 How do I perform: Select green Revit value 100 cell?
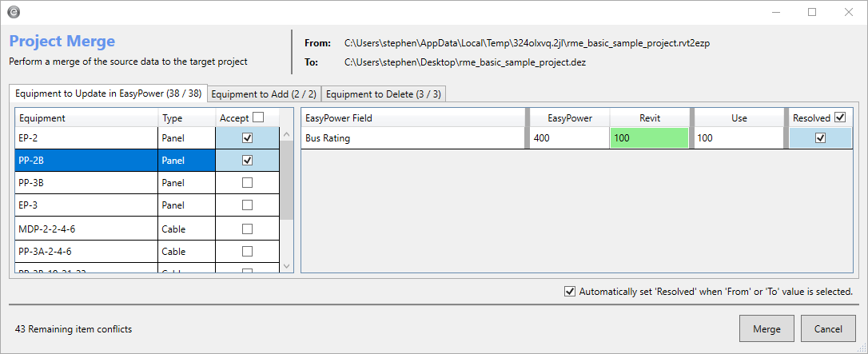pyautogui.click(x=649, y=138)
